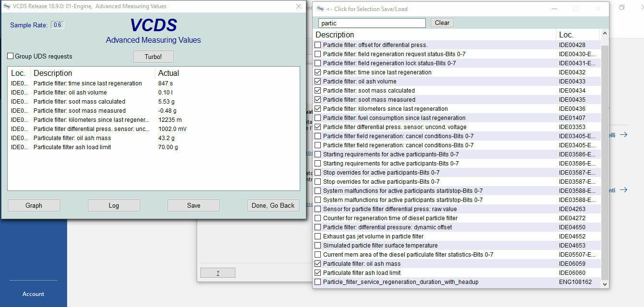Tick Simulated particle filter surface temperature checkbox
Screen dimensions: 644x307
click(317, 246)
